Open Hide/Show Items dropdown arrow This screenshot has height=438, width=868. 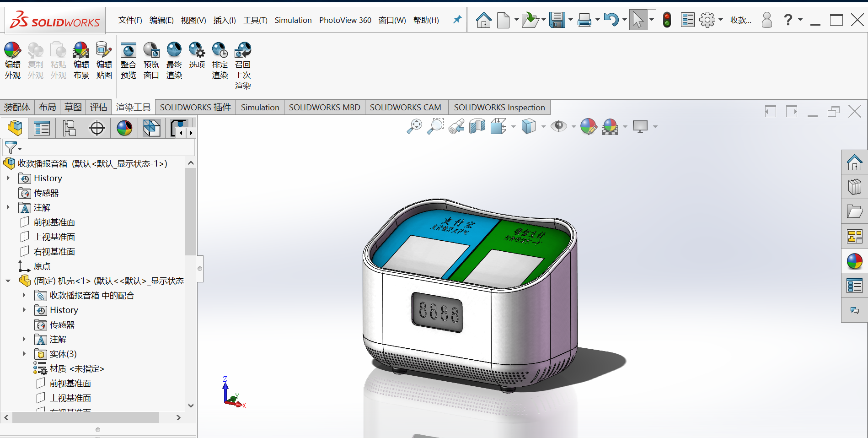[x=573, y=127]
